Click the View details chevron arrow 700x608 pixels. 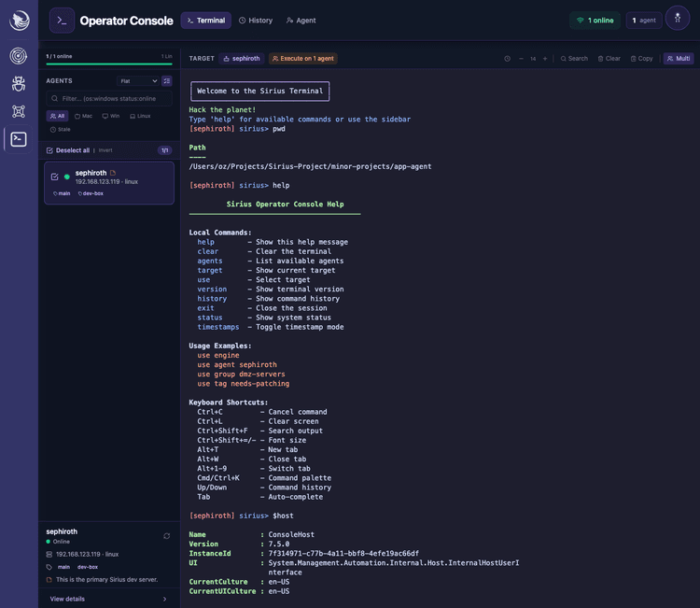[164, 599]
